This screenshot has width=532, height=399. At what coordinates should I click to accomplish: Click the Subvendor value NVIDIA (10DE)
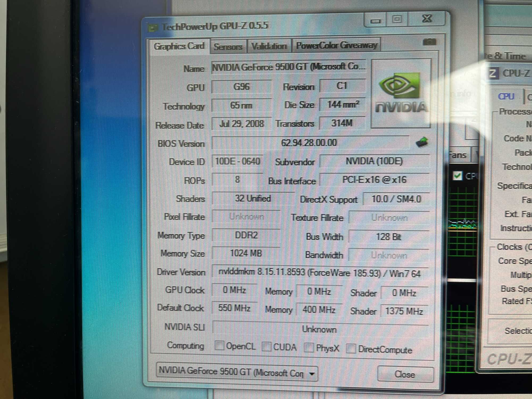coord(375,161)
